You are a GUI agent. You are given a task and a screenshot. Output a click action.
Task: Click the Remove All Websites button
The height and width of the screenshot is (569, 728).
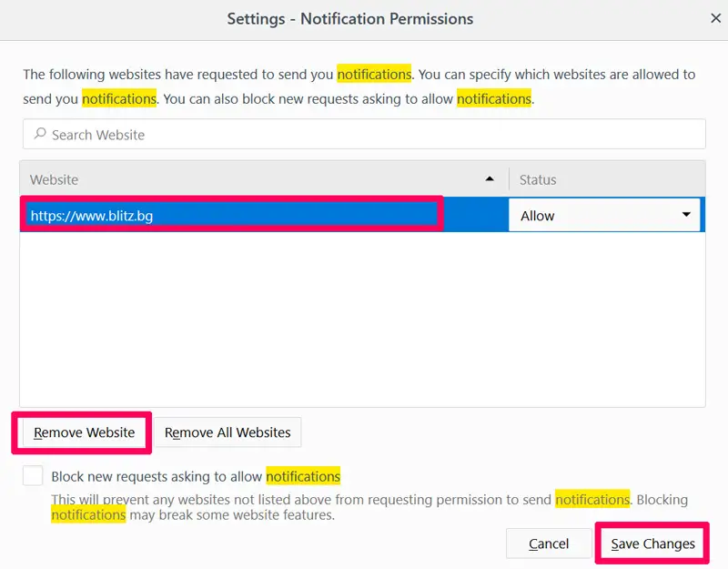(227, 432)
